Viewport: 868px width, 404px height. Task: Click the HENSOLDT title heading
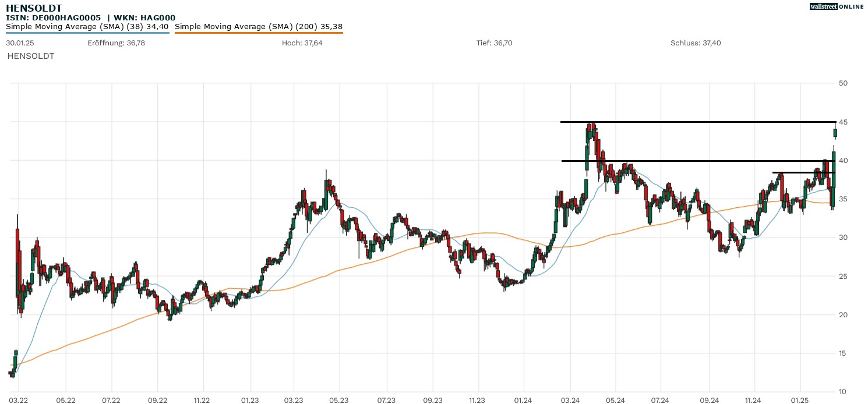34,8
